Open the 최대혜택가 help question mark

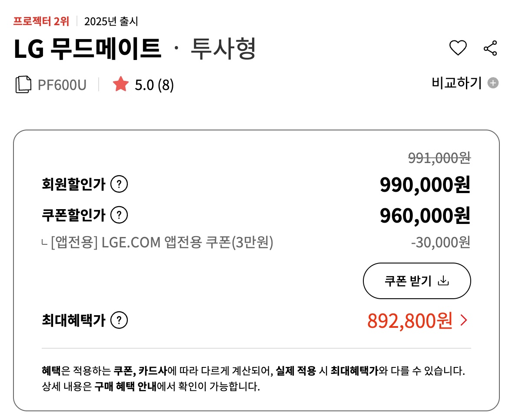(119, 321)
